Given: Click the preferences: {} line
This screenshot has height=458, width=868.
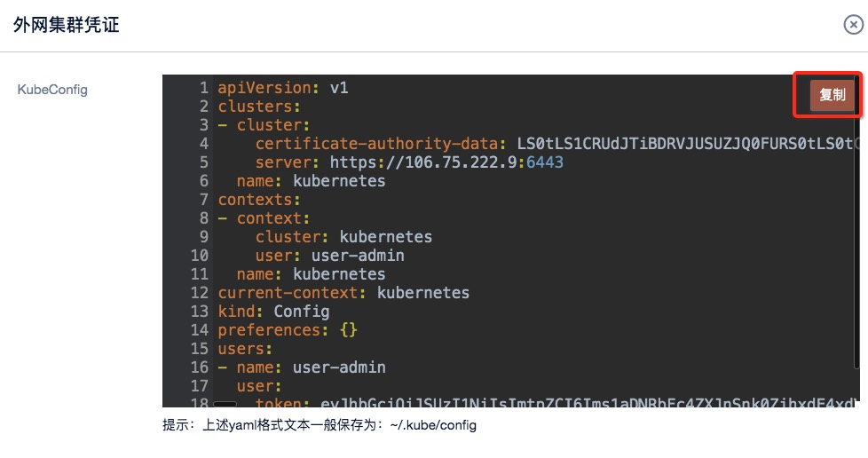Looking at the screenshot, I should coord(288,330).
